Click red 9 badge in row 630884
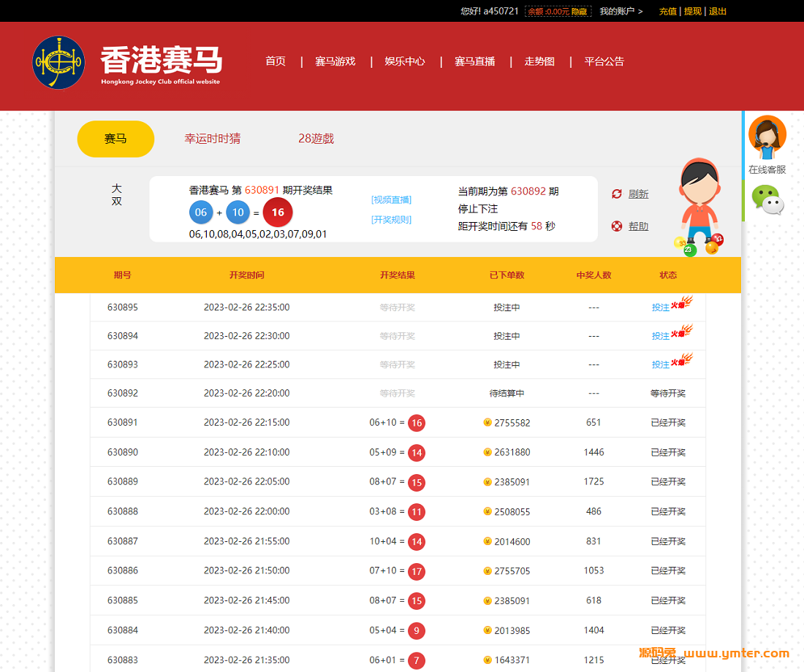Image resolution: width=804 pixels, height=672 pixels. (417, 630)
